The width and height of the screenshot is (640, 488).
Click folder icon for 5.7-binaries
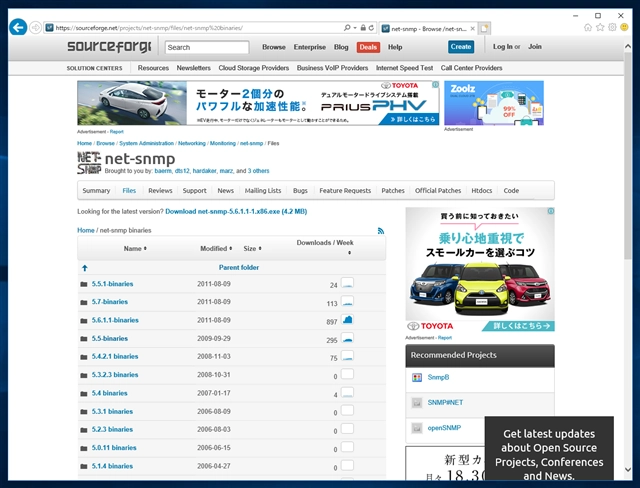[x=84, y=302]
